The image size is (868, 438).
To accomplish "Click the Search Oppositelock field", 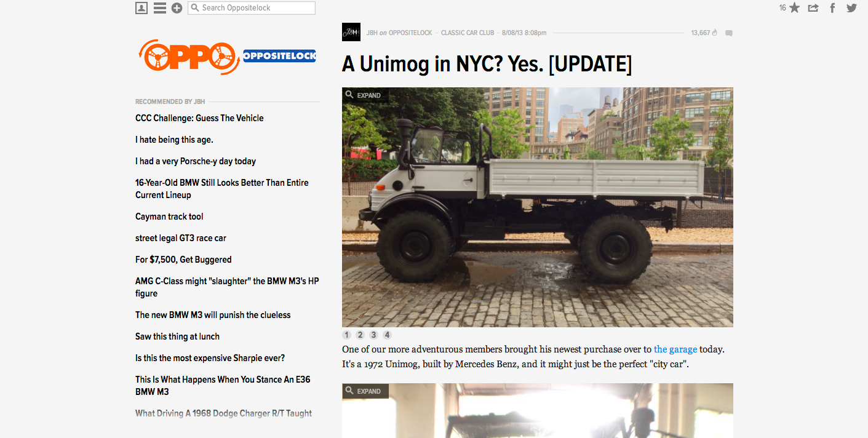I will coord(252,8).
